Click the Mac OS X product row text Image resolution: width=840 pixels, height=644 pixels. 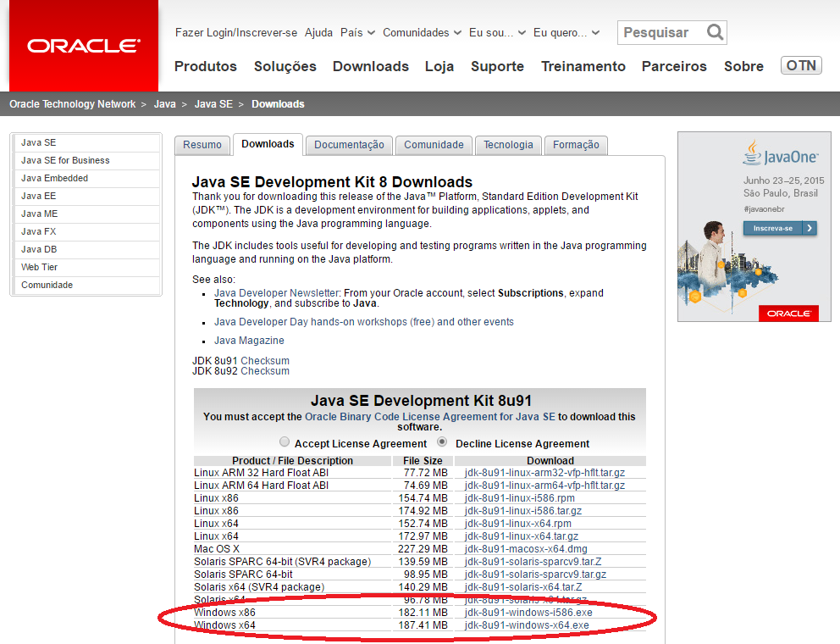[x=217, y=549]
